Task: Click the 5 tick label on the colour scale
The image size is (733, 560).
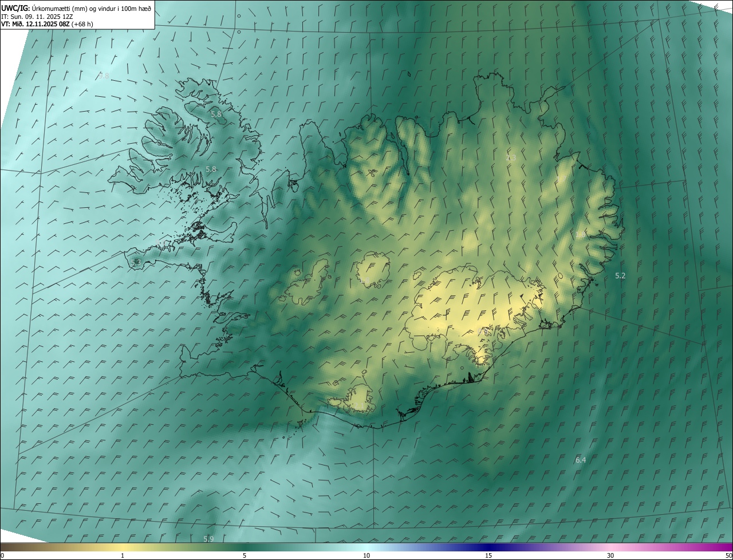Action: tap(245, 555)
